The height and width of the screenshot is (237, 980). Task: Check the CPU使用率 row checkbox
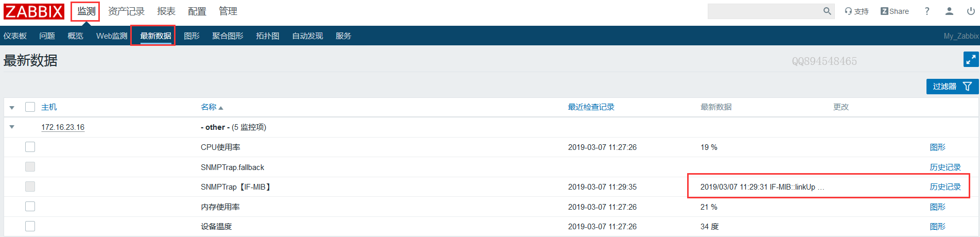click(x=30, y=147)
